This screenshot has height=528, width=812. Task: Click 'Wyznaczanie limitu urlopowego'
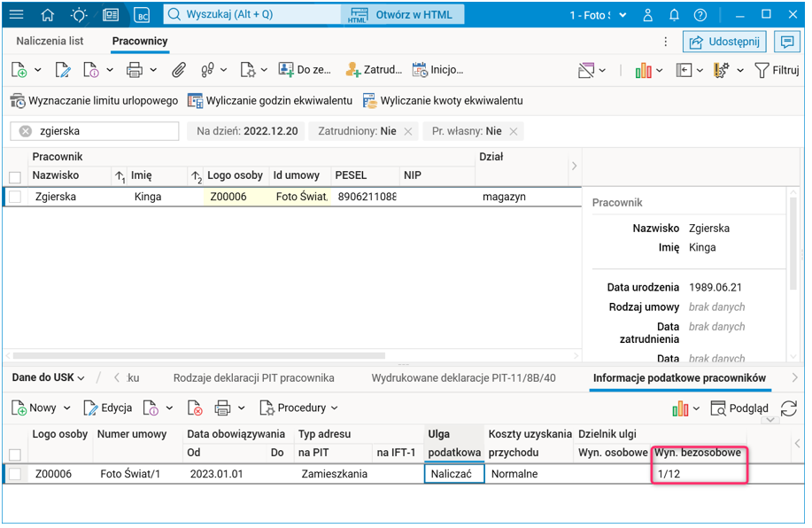[x=94, y=101]
